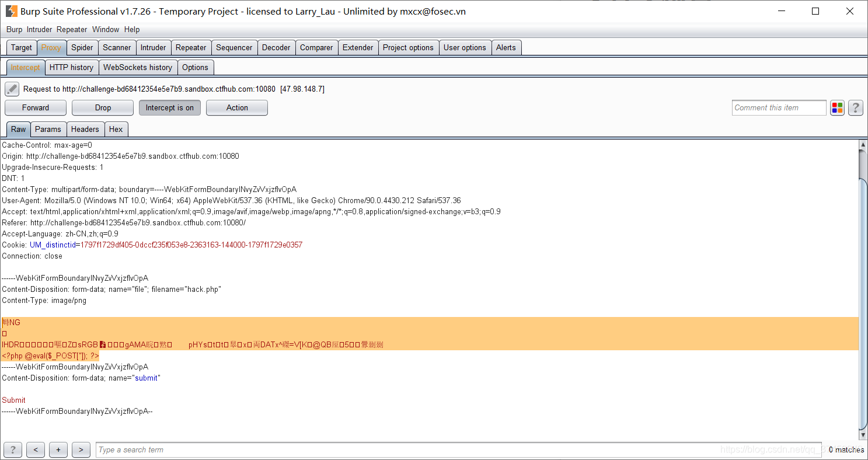Switch to the Headers view tab

click(x=85, y=129)
